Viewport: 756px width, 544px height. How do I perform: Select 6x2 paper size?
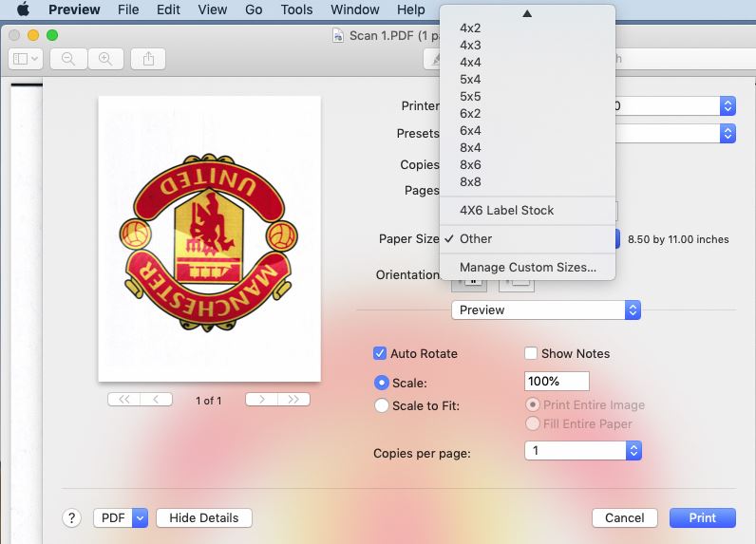click(527, 114)
